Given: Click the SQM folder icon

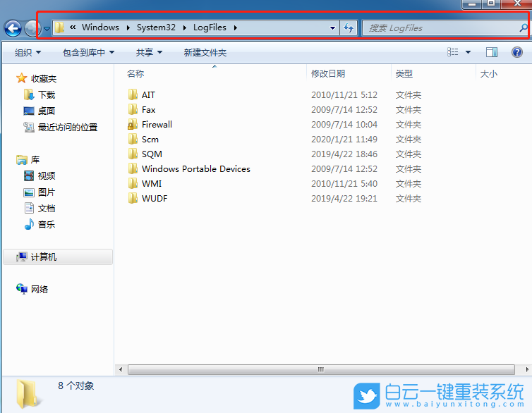Looking at the screenshot, I should point(133,154).
